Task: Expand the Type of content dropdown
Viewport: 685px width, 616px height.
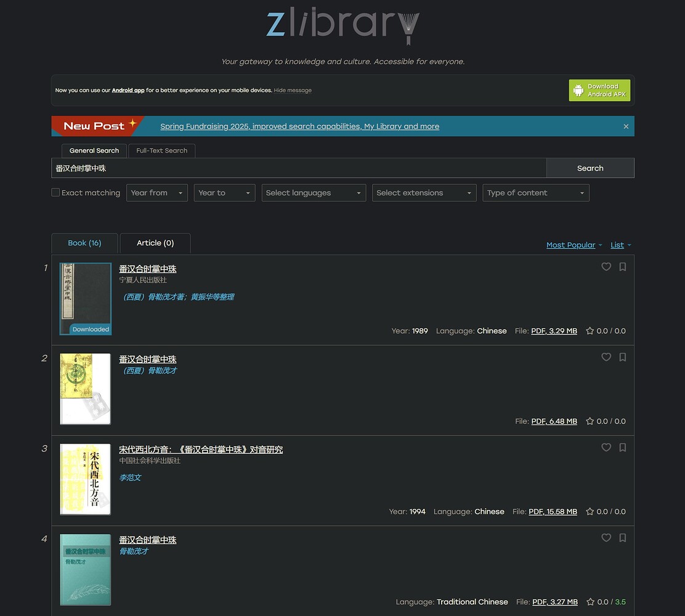Action: (535, 193)
